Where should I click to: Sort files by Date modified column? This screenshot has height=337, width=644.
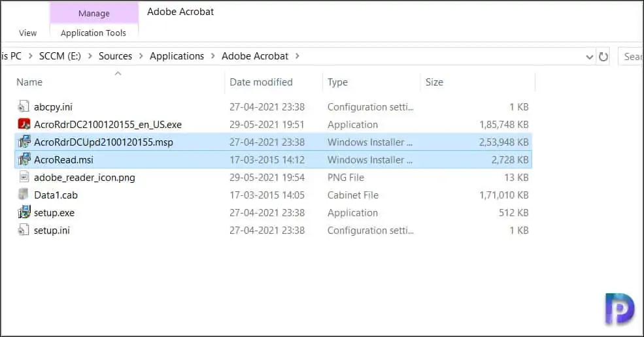point(262,82)
